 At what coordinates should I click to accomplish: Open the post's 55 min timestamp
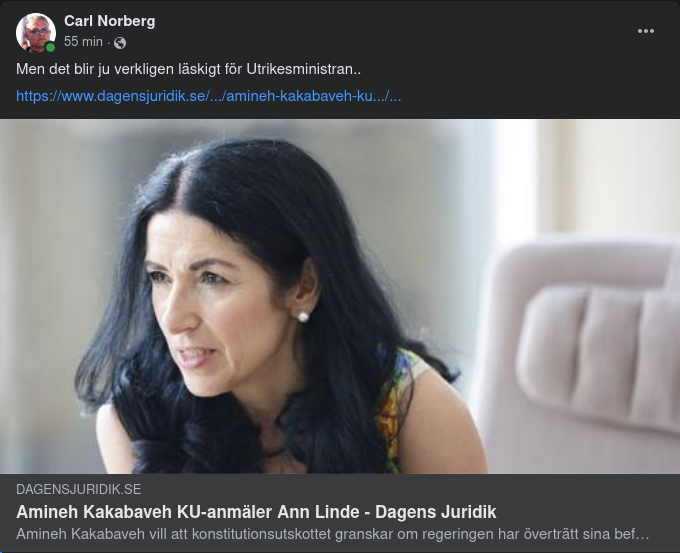point(83,42)
